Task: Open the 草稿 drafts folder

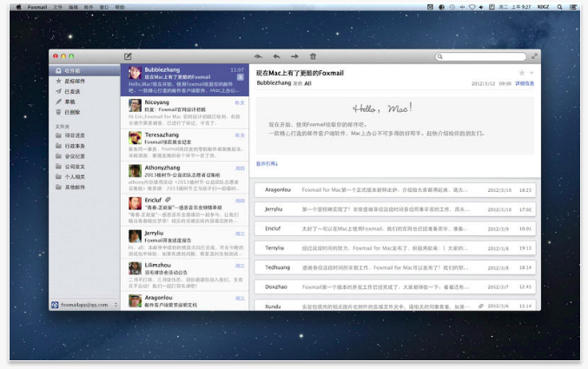Action: 84,102
